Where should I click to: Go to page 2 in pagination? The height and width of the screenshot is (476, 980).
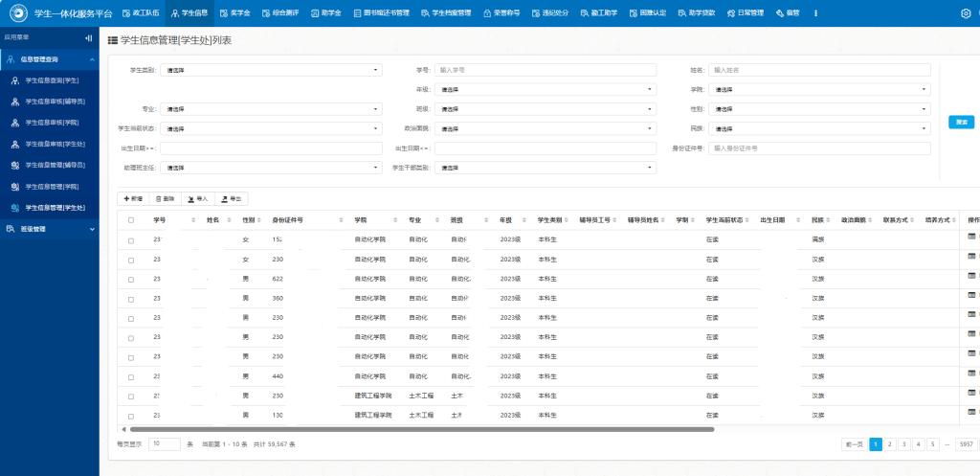[890, 444]
